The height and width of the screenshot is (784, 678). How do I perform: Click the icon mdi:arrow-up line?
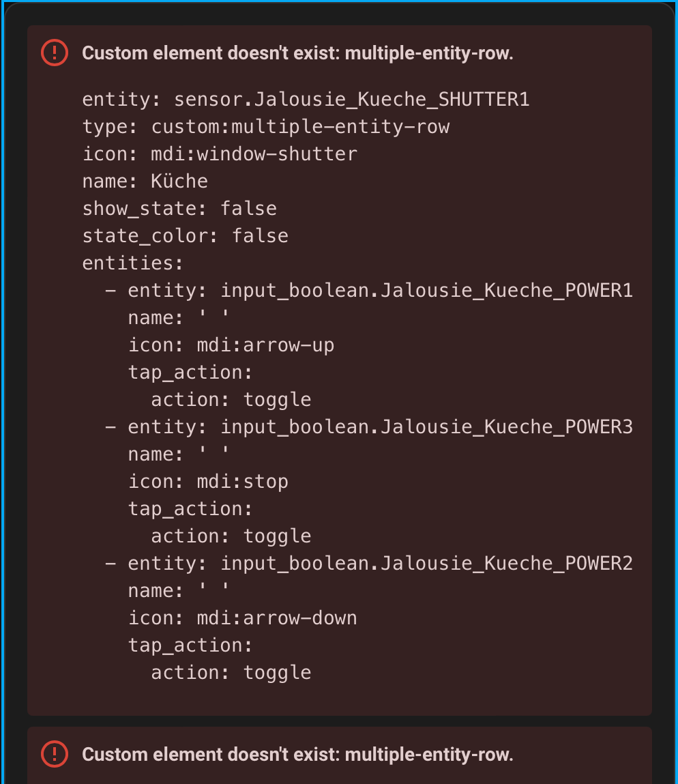coord(231,345)
